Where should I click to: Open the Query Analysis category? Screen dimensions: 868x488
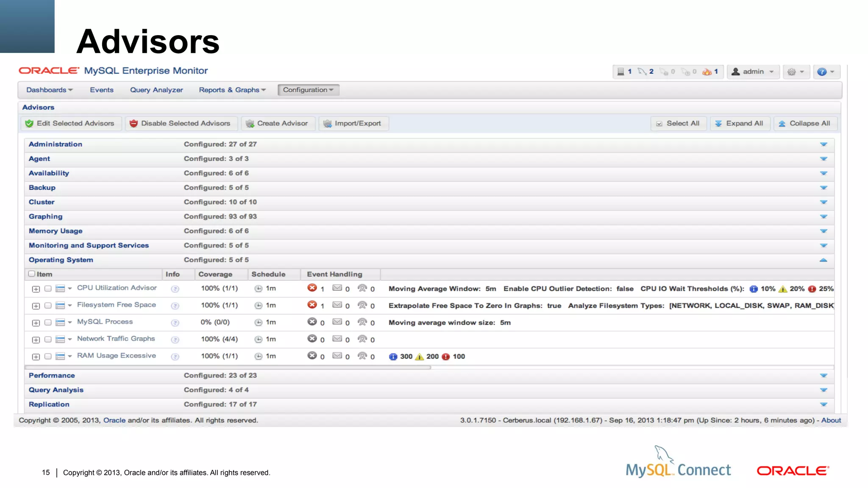point(56,390)
